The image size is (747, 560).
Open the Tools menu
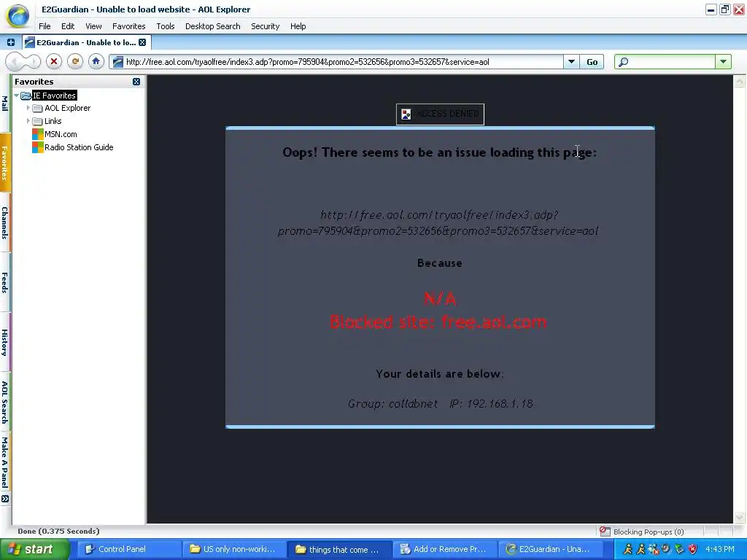[166, 26]
